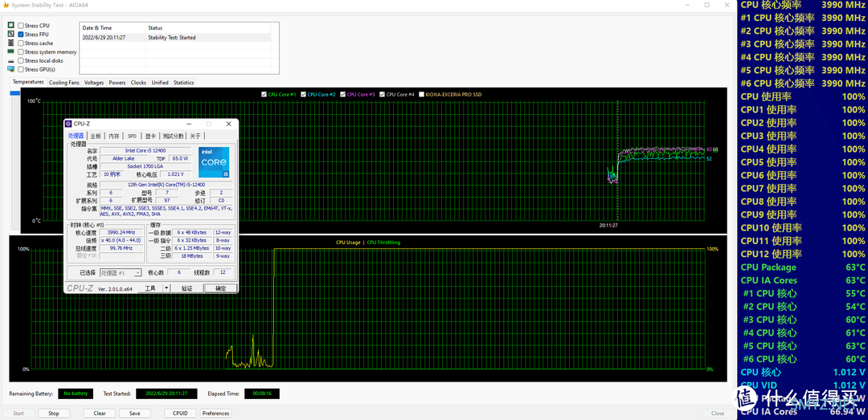Click the Intel Core i5 12400 name field
This screenshot has width=868, height=420.
[x=145, y=150]
